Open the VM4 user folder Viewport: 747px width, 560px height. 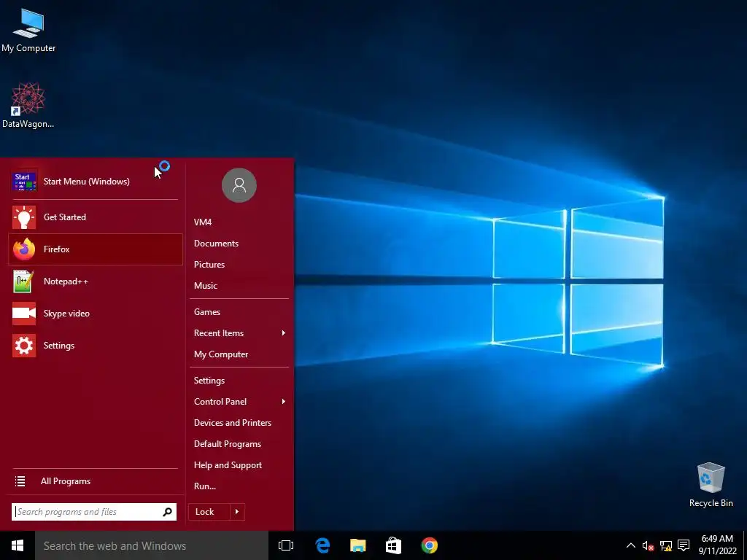tap(239, 222)
